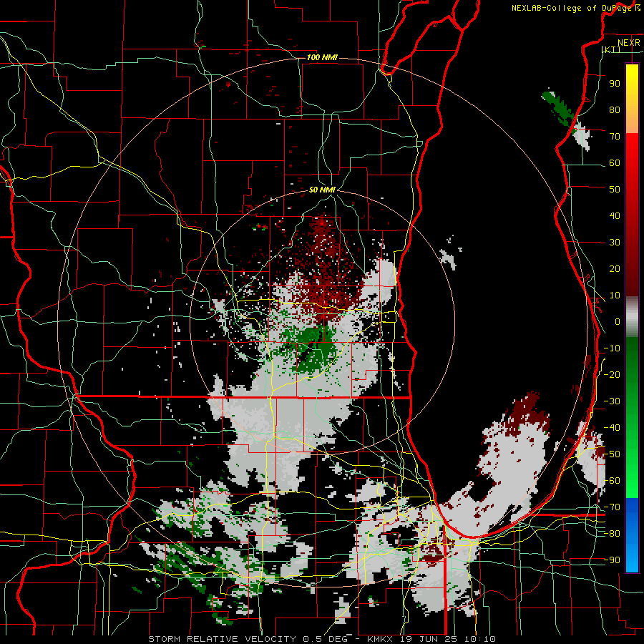Click the "50 NMI" range ring label

coord(322,190)
